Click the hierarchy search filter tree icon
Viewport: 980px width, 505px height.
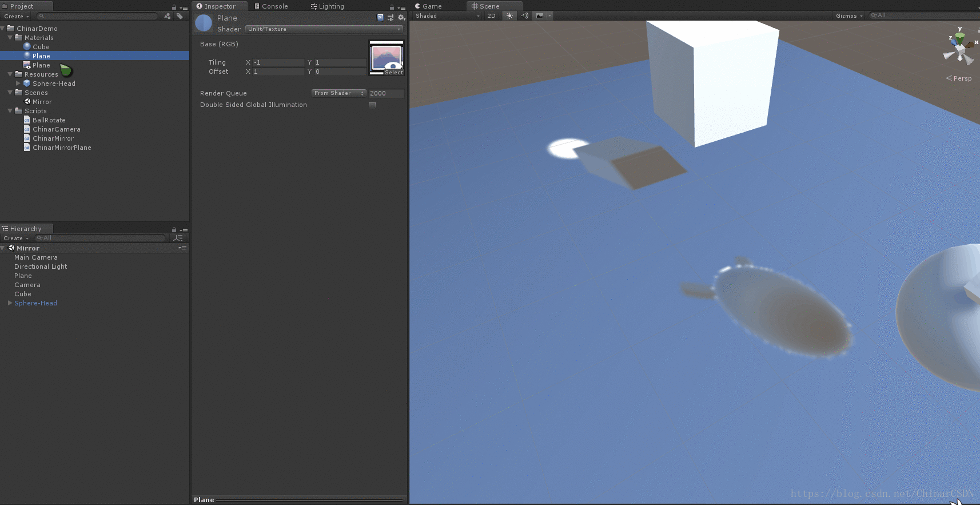click(x=178, y=238)
